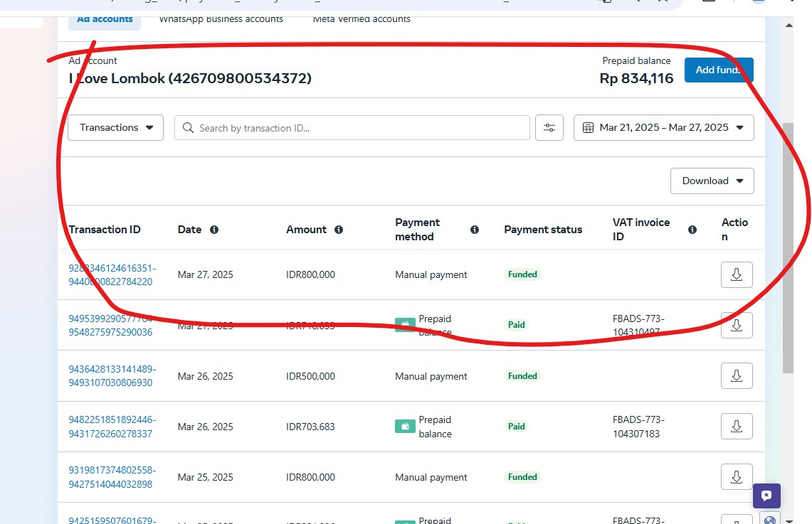Download the Mar 27 IDR800,000 transaction receipt
This screenshot has width=812, height=524.
[x=737, y=274]
